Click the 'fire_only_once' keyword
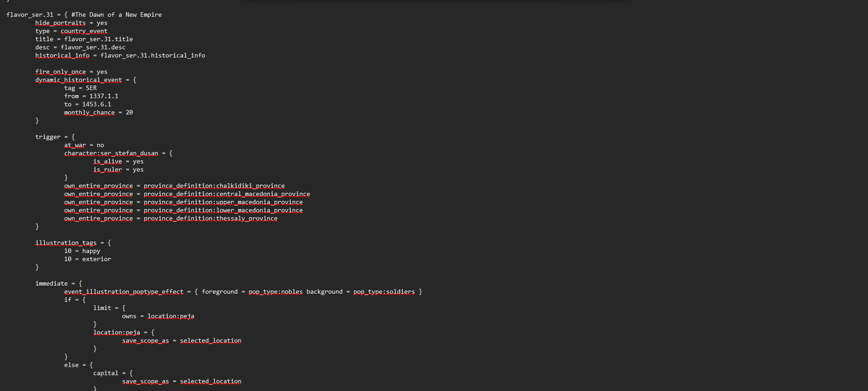868x391 pixels. tap(61, 72)
